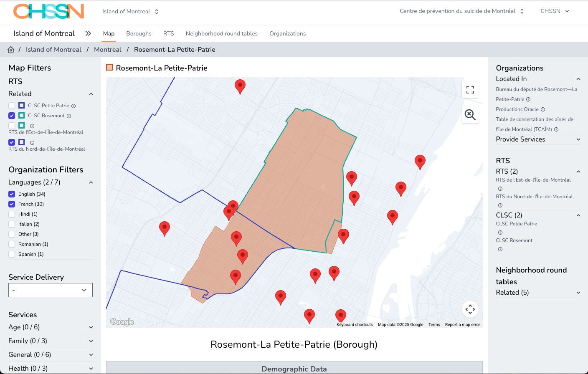The image size is (588, 374).
Task: Open Productions Oracle organization link
Action: tap(517, 109)
